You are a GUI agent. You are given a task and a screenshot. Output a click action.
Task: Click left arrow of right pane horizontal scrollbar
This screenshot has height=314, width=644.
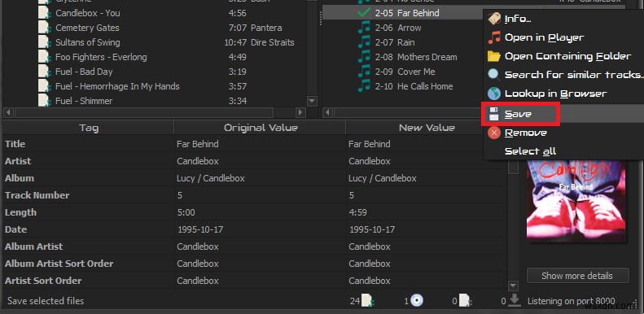(x=328, y=112)
